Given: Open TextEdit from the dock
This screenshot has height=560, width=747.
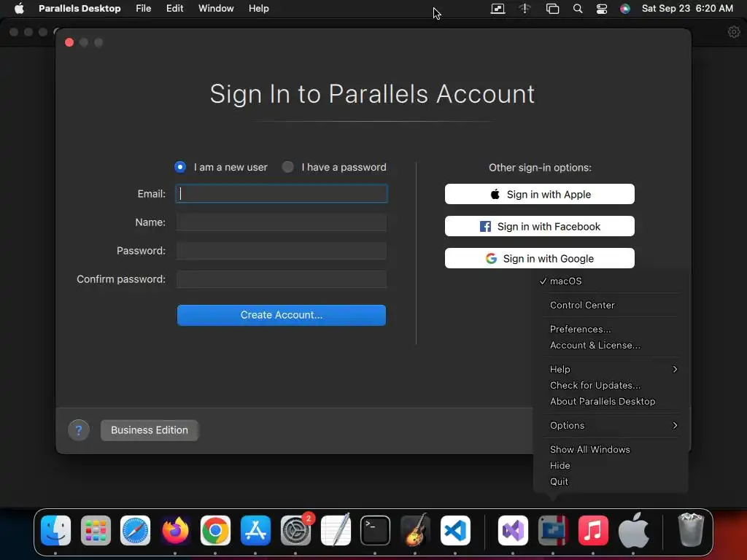Looking at the screenshot, I should point(336,530).
